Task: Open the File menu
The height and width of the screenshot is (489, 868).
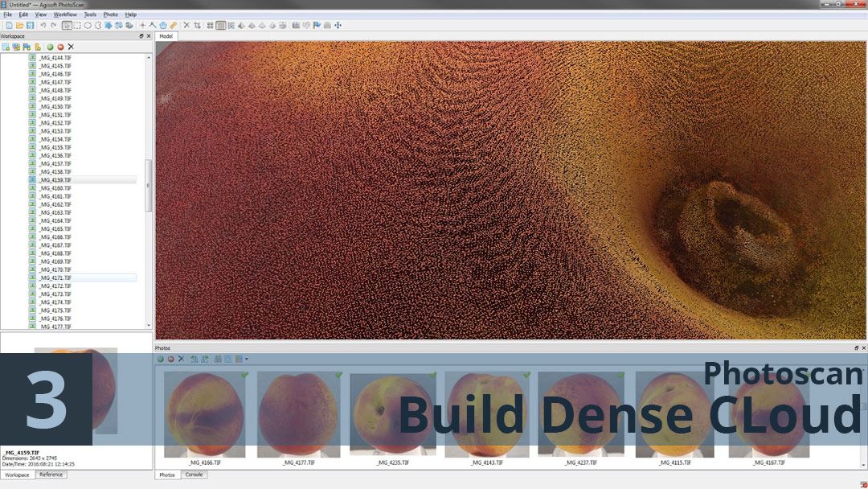Action: 8,14
